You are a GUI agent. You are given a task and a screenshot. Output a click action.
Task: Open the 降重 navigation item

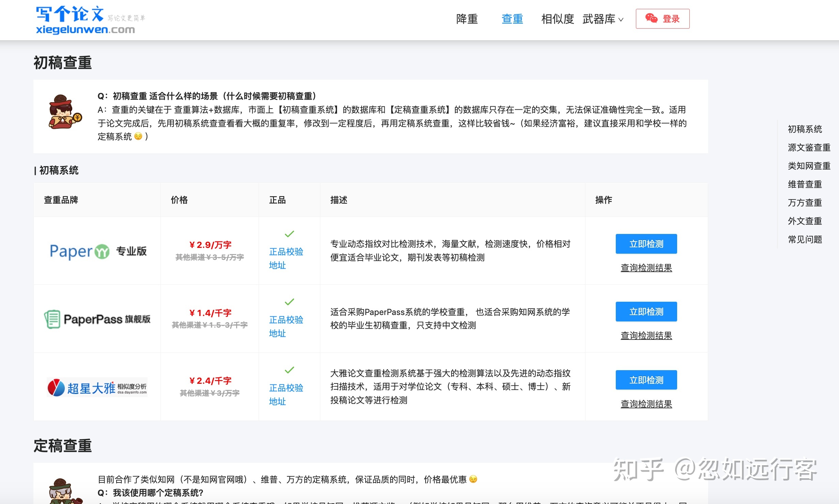467,19
